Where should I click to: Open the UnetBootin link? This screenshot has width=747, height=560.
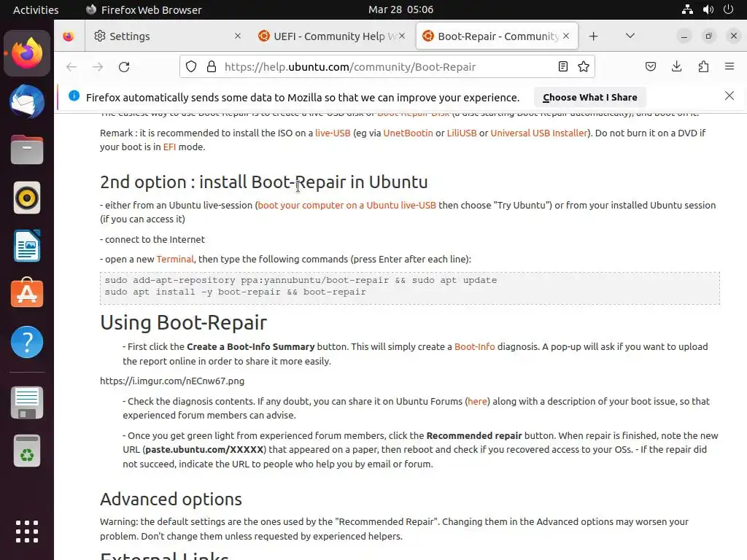(408, 133)
